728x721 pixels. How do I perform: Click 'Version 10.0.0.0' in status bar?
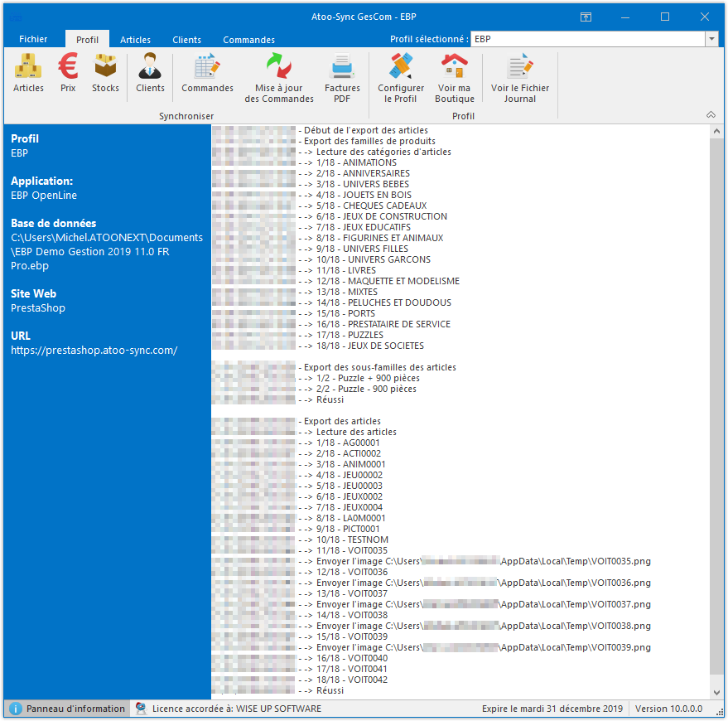click(x=668, y=709)
